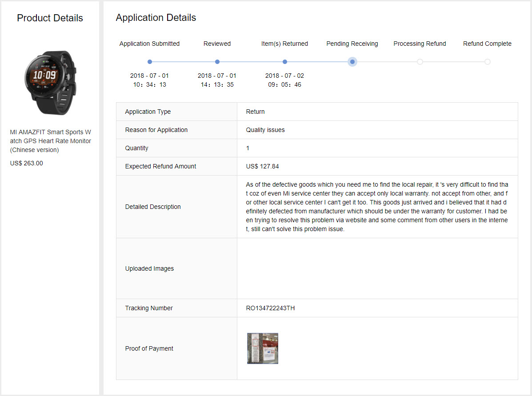Click the Quality issues reason value

click(x=265, y=130)
